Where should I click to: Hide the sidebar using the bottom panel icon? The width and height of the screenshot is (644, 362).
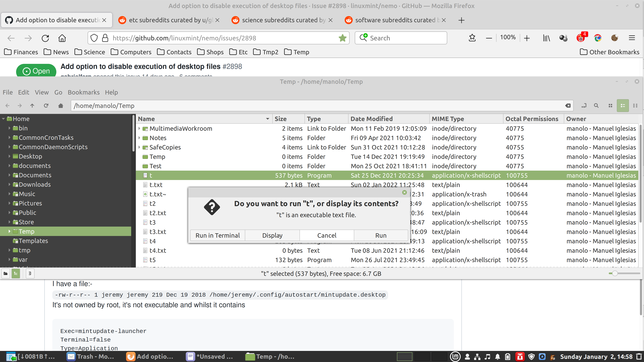click(30, 274)
